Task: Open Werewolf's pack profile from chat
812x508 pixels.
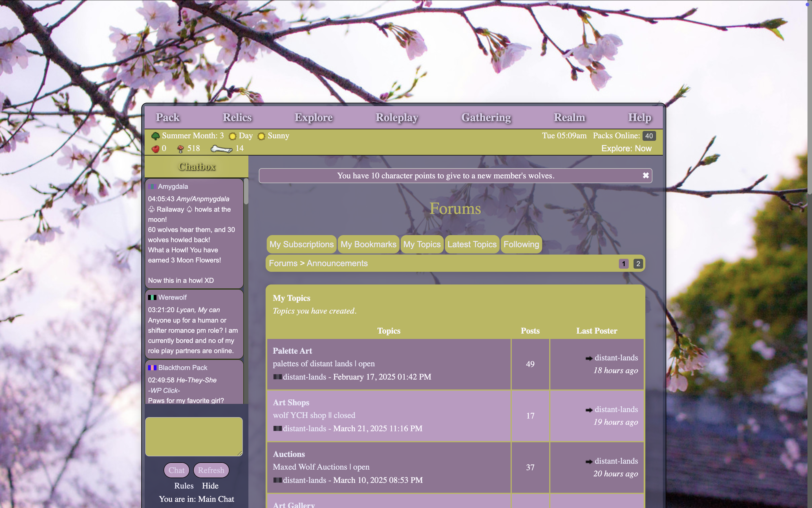Action: pyautogui.click(x=173, y=297)
